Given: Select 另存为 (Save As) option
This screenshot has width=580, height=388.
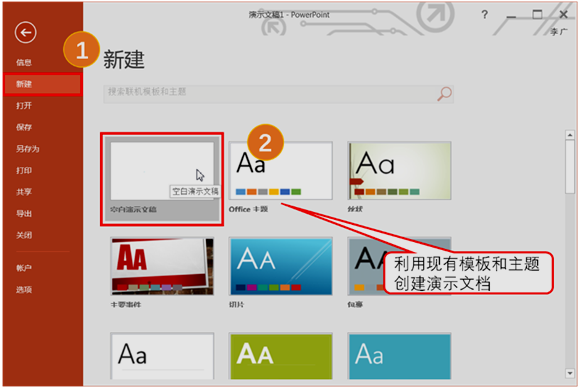Looking at the screenshot, I should (27, 149).
